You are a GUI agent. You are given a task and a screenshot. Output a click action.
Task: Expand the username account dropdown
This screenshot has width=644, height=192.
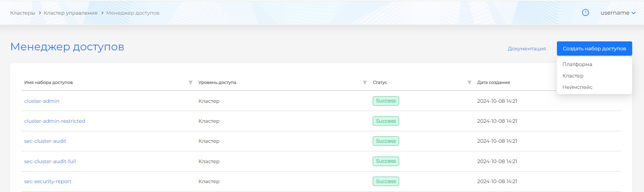pos(618,13)
